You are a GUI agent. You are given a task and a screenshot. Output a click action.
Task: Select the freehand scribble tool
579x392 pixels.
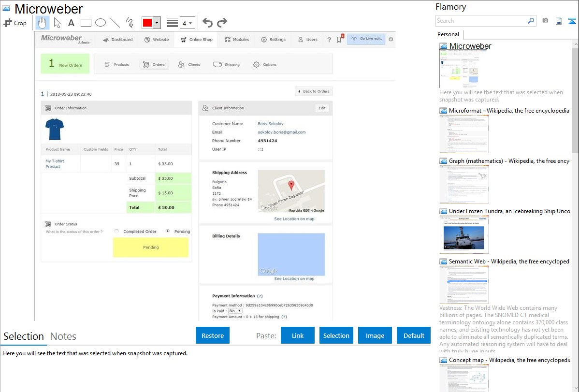[x=130, y=23]
